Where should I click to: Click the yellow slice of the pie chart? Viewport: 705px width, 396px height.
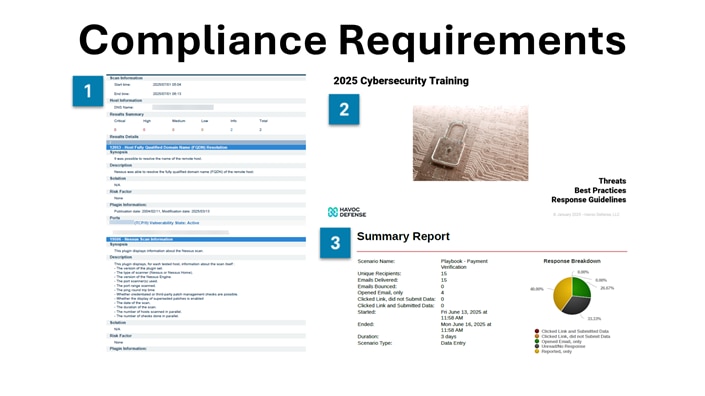pyautogui.click(x=562, y=293)
